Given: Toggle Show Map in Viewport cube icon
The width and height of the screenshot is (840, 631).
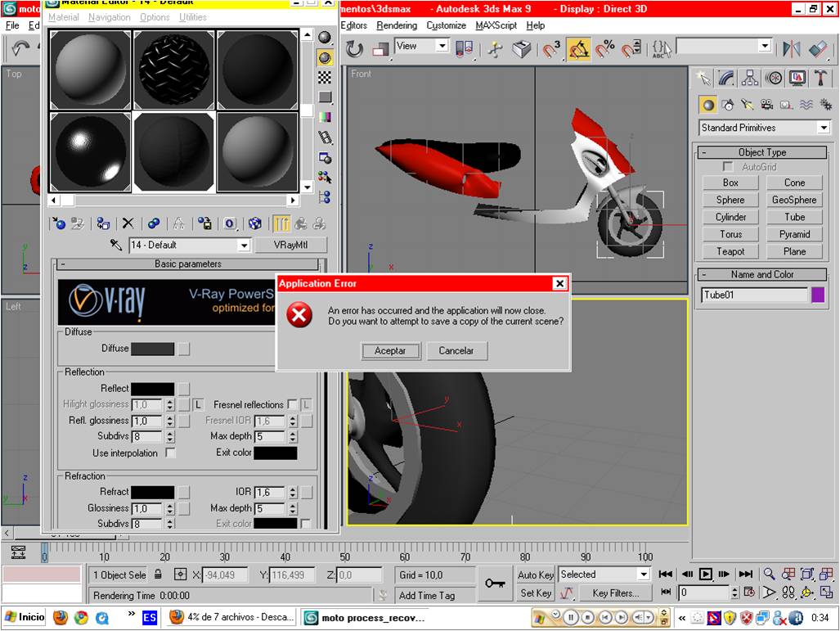Looking at the screenshot, I should 255,223.
